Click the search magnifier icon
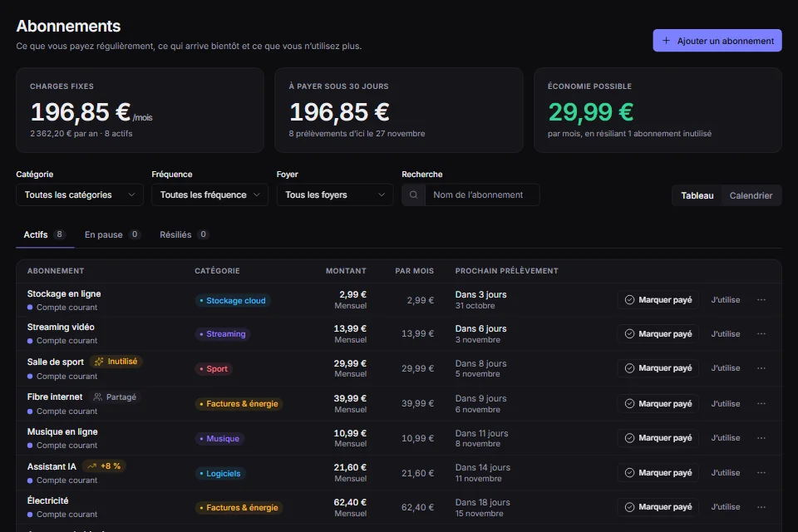Image resolution: width=798 pixels, height=532 pixels. click(414, 195)
